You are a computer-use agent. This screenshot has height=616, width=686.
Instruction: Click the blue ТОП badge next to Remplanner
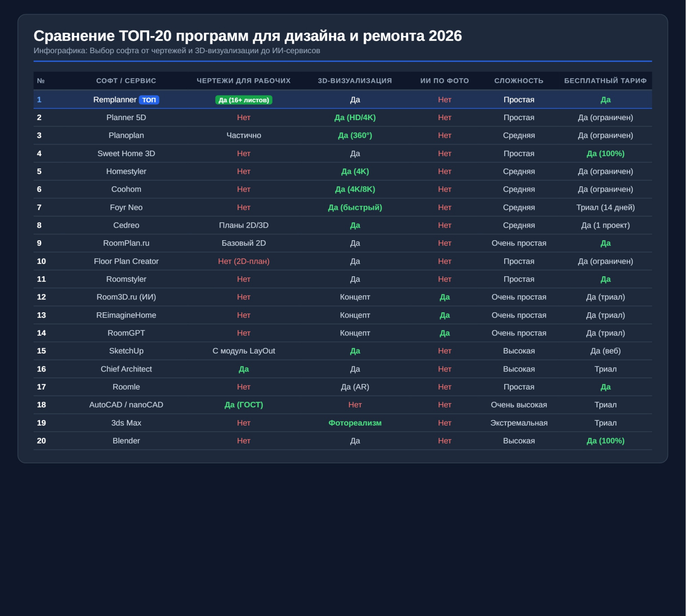click(x=149, y=100)
